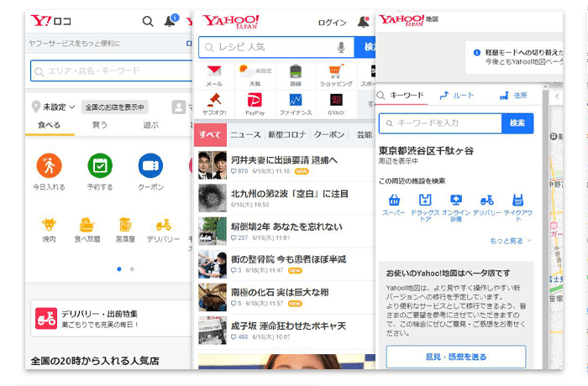
Task: Select the すべて news tab
Action: point(210,134)
